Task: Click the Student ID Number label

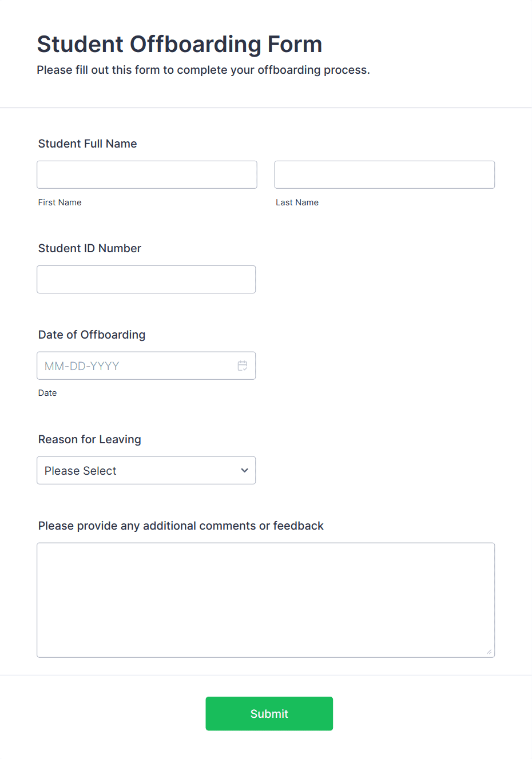Action: [90, 248]
